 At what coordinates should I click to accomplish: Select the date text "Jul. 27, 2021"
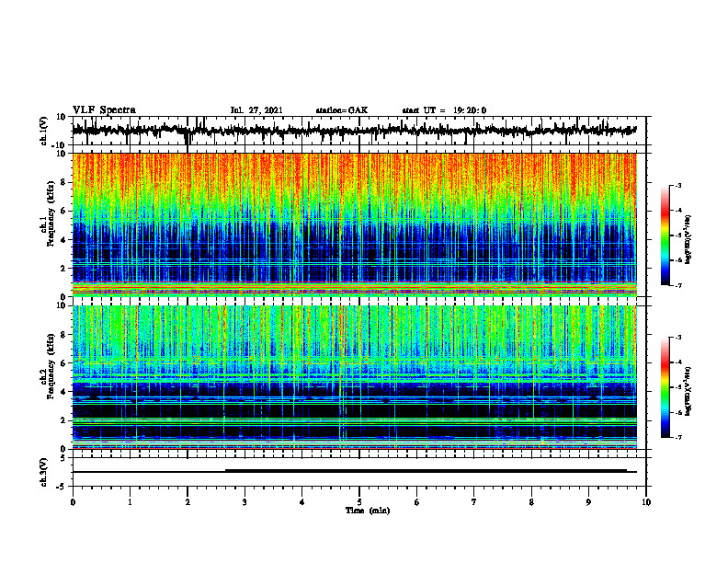pos(256,110)
